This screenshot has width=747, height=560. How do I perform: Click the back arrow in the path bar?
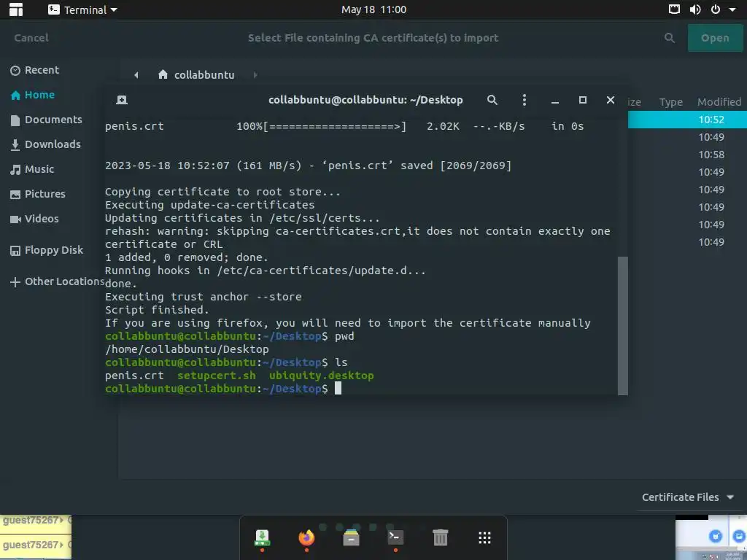click(136, 75)
